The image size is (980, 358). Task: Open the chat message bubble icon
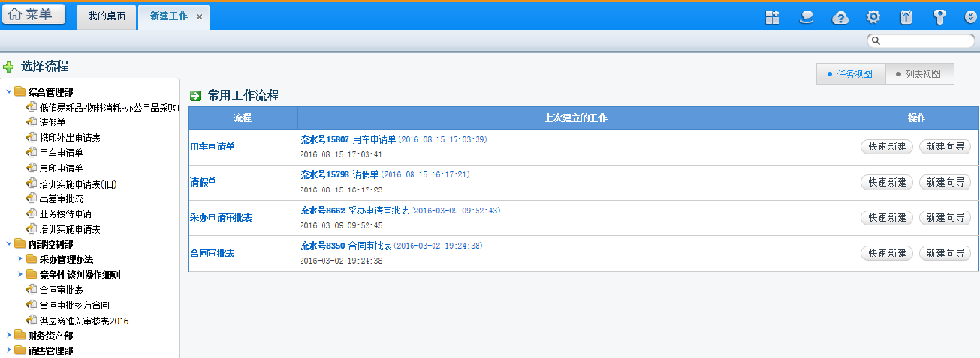click(x=807, y=17)
